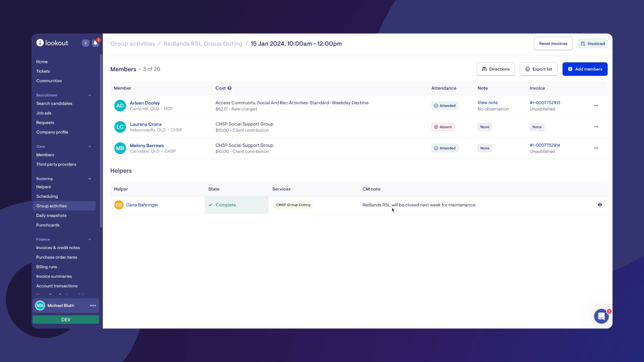Click the notifications bell icon

point(95,43)
